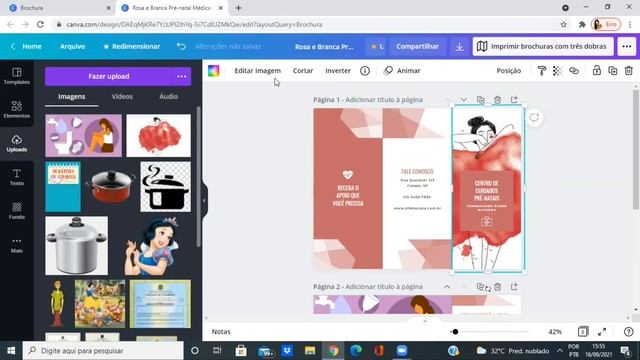This screenshot has width=640, height=360.
Task: Click Imprimir brochuras com três dobras
Action: 543,47
